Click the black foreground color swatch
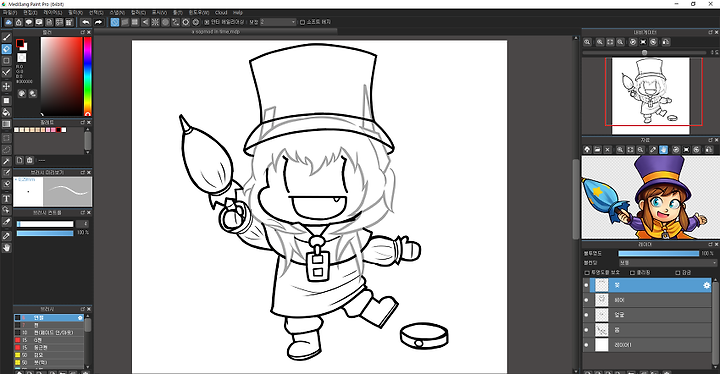The image size is (720, 374). [20, 43]
